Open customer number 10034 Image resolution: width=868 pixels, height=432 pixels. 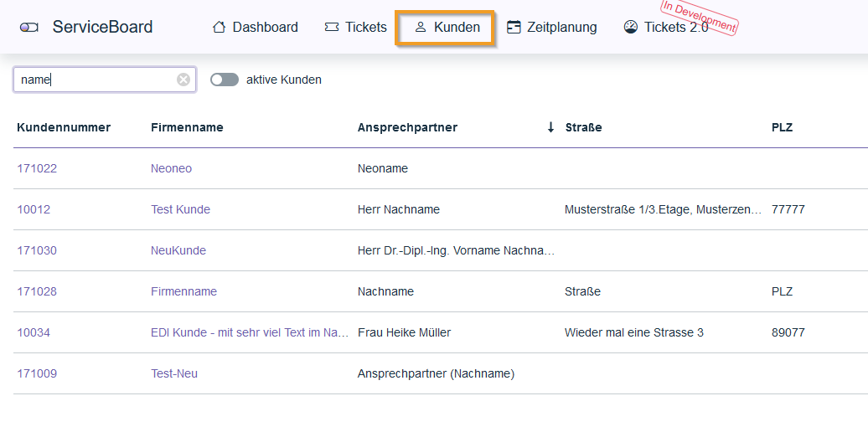pos(34,332)
